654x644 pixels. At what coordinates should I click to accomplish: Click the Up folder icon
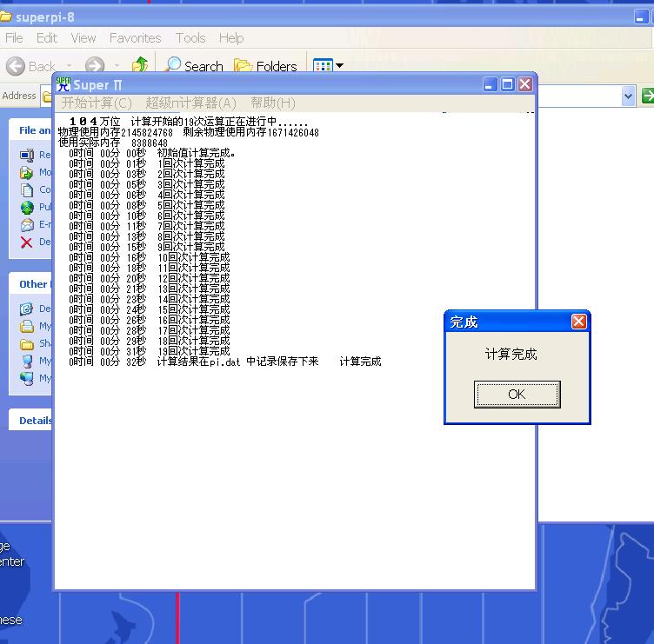coord(139,66)
